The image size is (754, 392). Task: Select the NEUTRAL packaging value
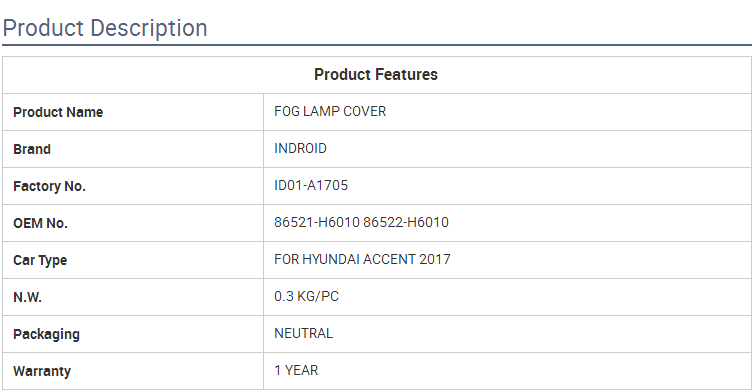(303, 333)
